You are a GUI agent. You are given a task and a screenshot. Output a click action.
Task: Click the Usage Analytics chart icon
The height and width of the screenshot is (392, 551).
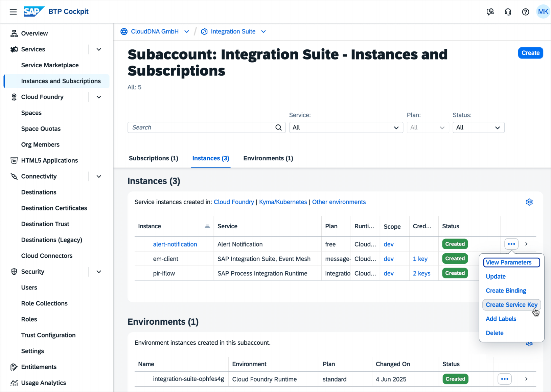click(14, 383)
